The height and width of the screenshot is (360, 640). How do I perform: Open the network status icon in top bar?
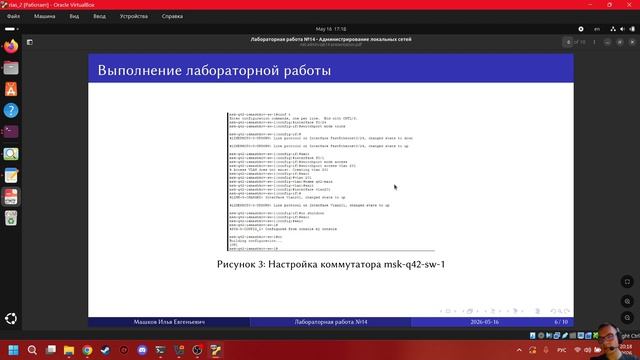613,29
